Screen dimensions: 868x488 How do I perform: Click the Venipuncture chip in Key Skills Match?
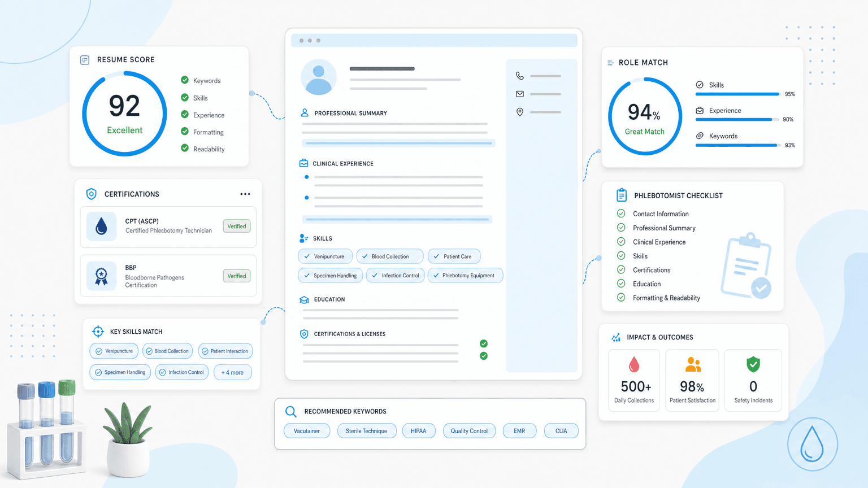click(x=114, y=351)
